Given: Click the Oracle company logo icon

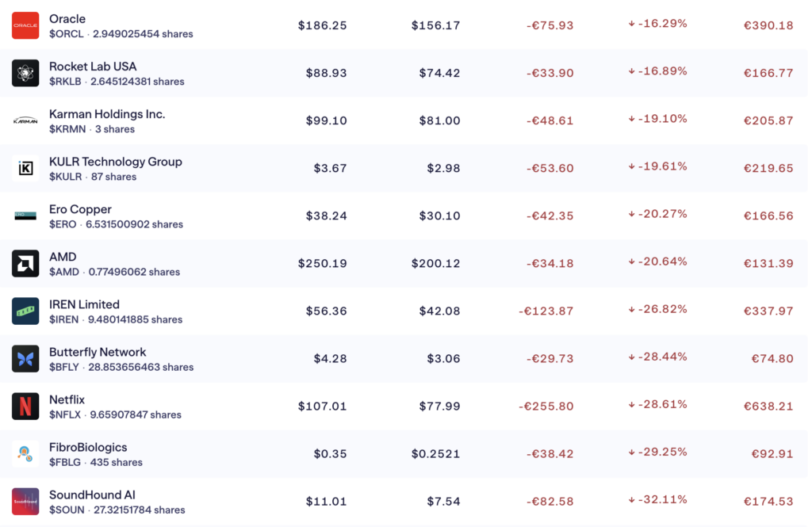Looking at the screenshot, I should point(25,25).
